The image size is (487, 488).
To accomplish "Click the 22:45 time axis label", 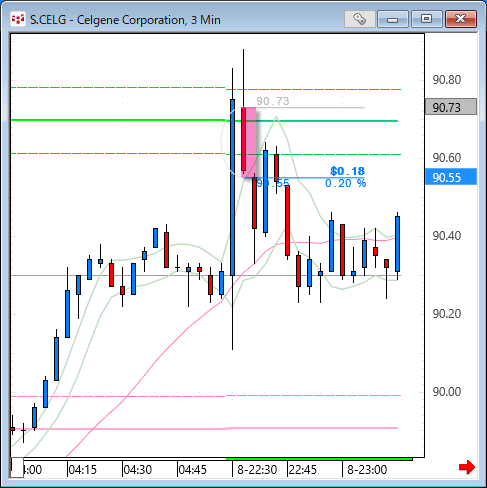I will 303,470.
